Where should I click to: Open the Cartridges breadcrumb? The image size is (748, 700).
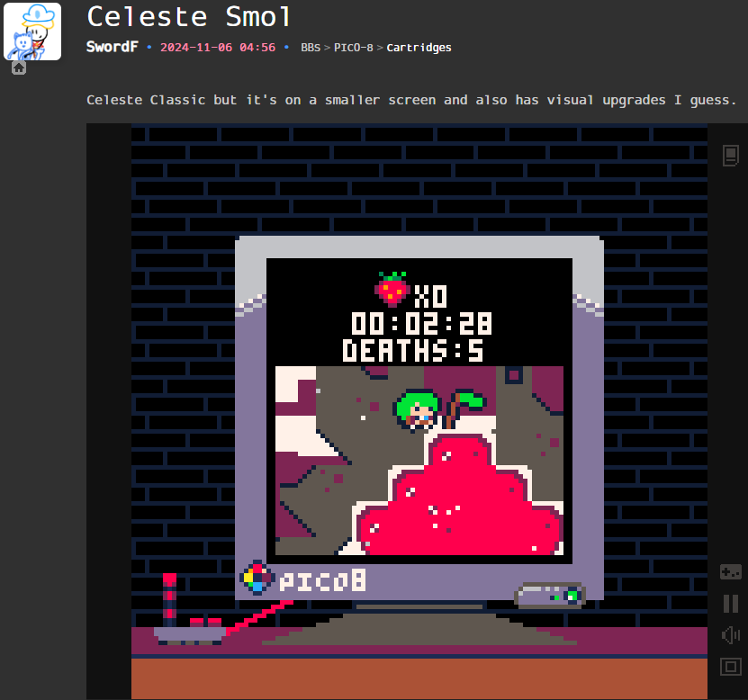click(419, 48)
